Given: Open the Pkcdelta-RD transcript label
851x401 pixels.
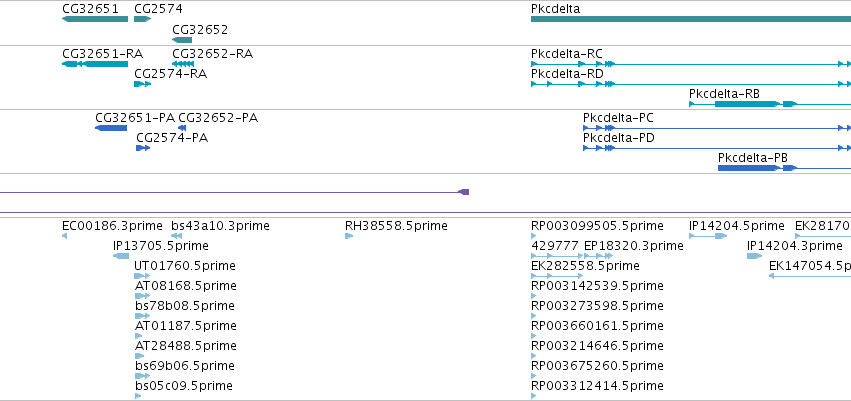Looking at the screenshot, I should [567, 74].
